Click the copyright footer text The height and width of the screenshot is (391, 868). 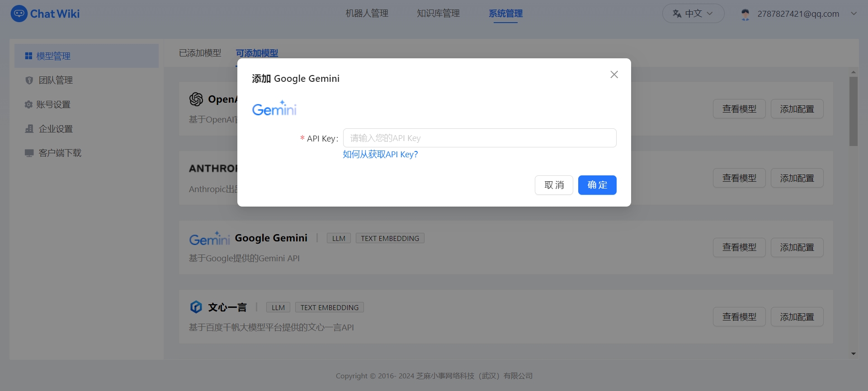pyautogui.click(x=434, y=376)
